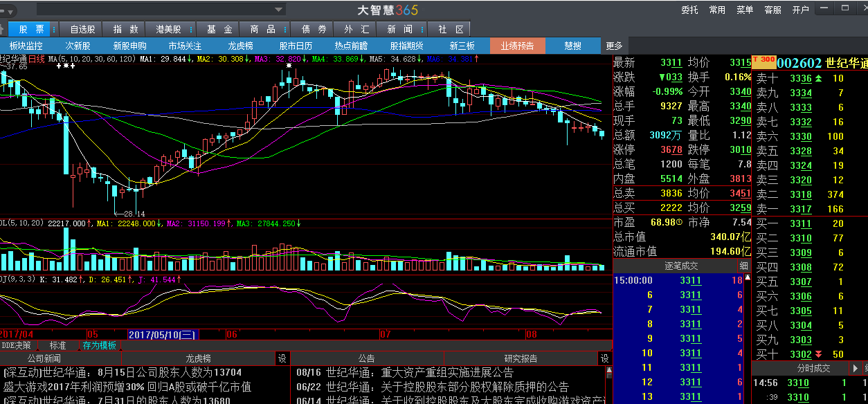Open 股指期货 page
This screenshot has height=404, width=868.
click(x=406, y=46)
